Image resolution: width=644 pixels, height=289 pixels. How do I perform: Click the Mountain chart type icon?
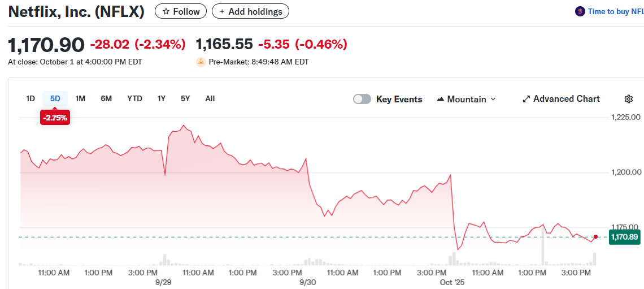(x=441, y=99)
